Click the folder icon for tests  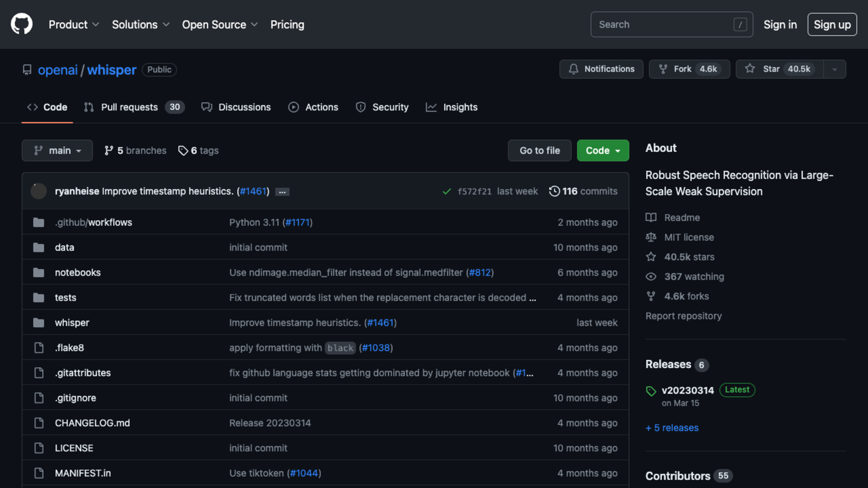[39, 298]
